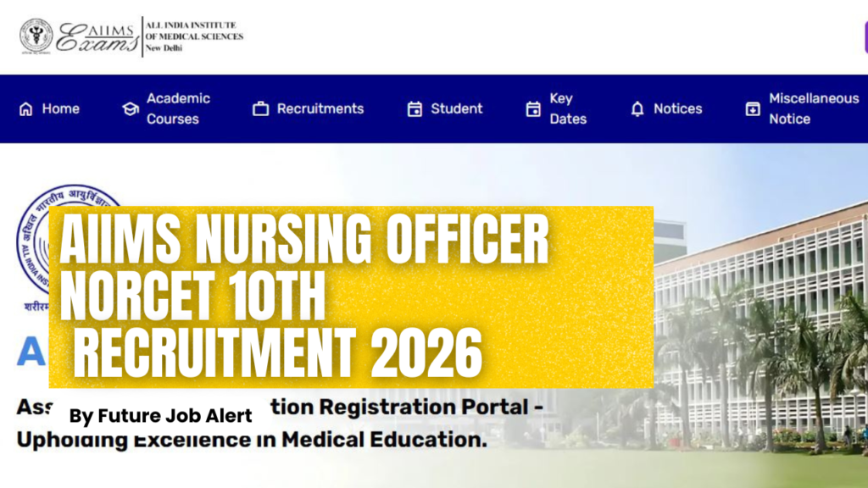The height and width of the screenshot is (488, 868).
Task: Open the Key Dates menu
Action: coord(556,109)
